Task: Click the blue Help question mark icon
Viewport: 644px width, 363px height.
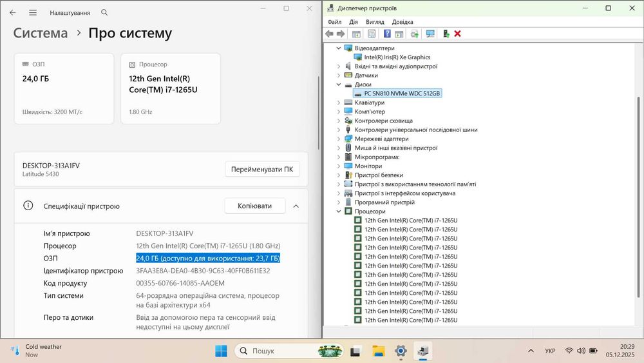Action: click(387, 34)
